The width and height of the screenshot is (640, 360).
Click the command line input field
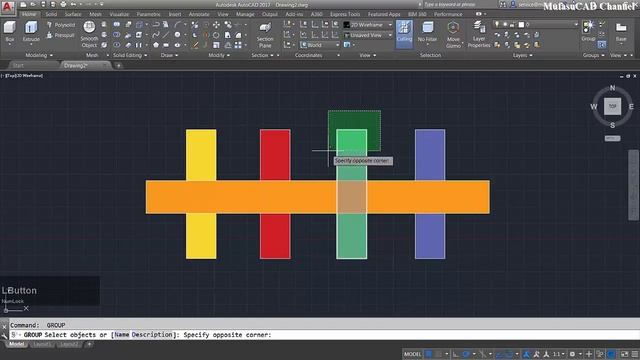[x=324, y=335]
